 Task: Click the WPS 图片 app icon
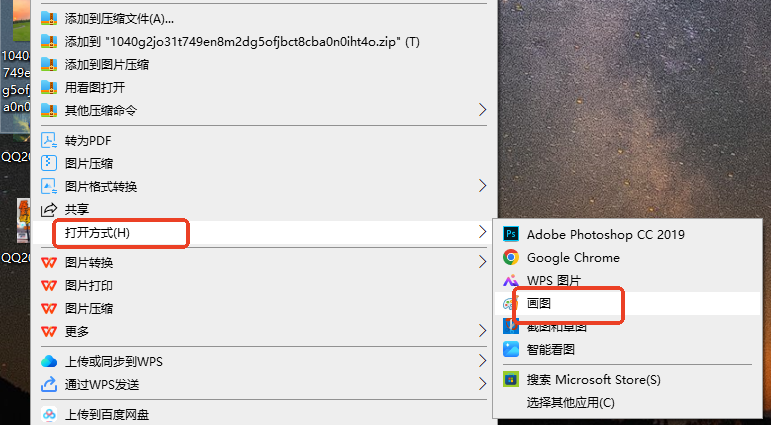coord(511,280)
